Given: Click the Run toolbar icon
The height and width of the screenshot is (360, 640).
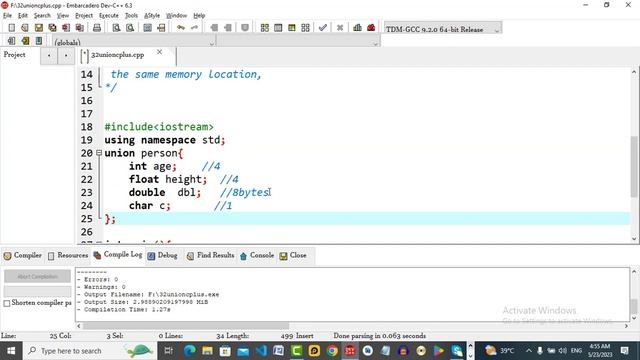Looking at the screenshot, I should 278,28.
